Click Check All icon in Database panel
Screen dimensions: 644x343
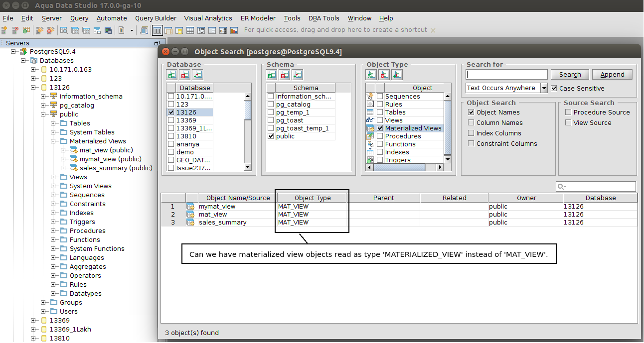[172, 75]
